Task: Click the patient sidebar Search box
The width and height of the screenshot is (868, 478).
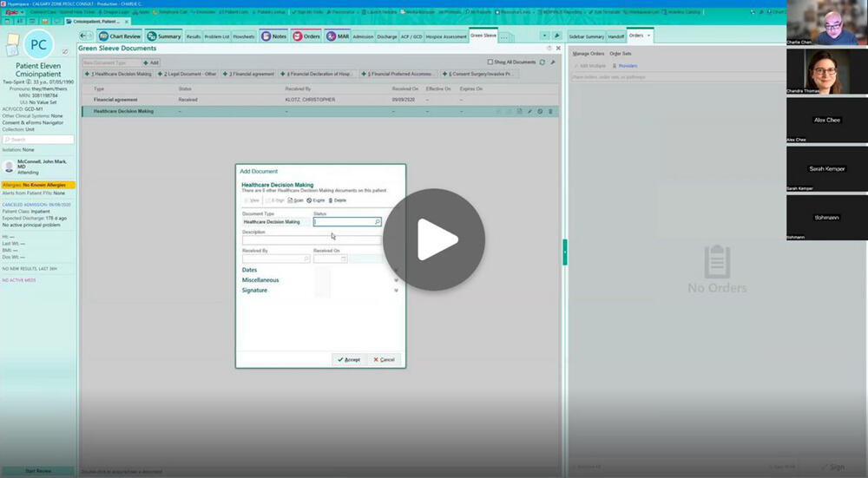Action: [x=38, y=140]
